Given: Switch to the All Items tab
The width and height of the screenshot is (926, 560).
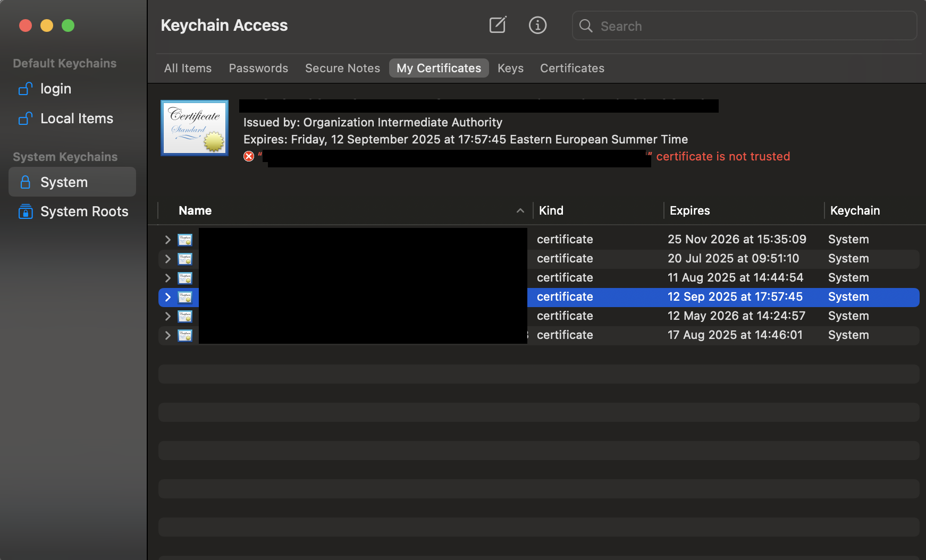Looking at the screenshot, I should coord(188,68).
